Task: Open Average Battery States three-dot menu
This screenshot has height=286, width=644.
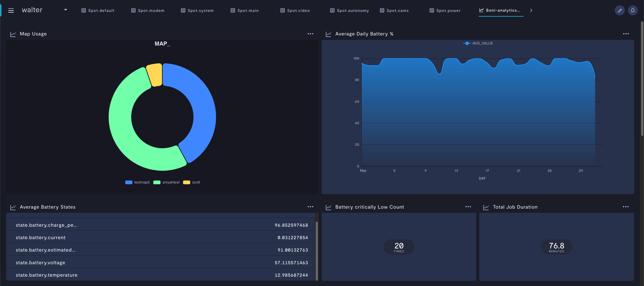Action: [310, 207]
